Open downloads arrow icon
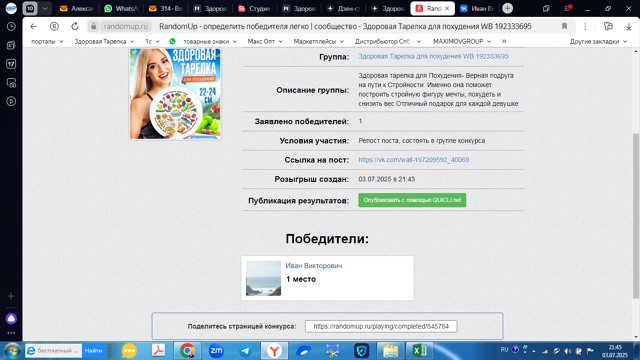The height and width of the screenshot is (360, 640). tap(629, 27)
